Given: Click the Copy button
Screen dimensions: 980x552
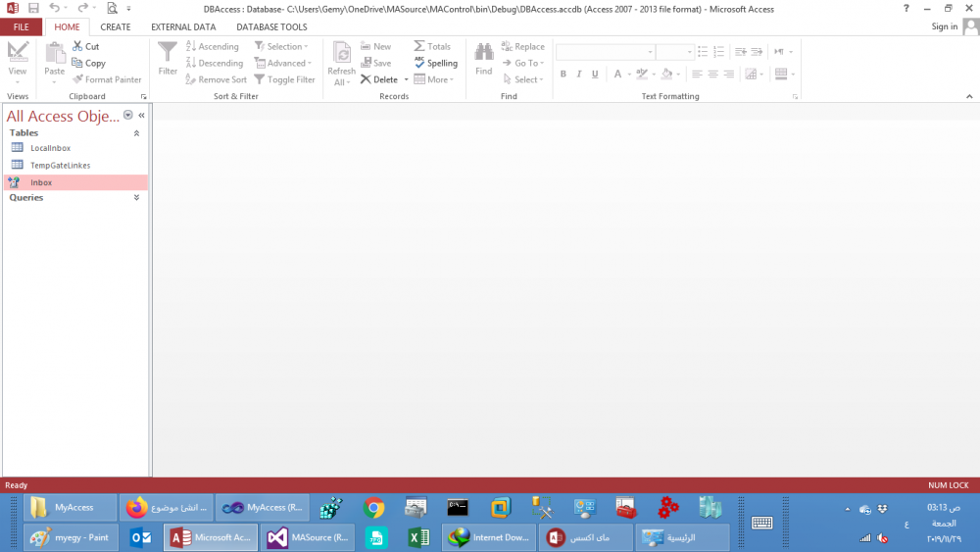Looking at the screenshot, I should [x=88, y=63].
